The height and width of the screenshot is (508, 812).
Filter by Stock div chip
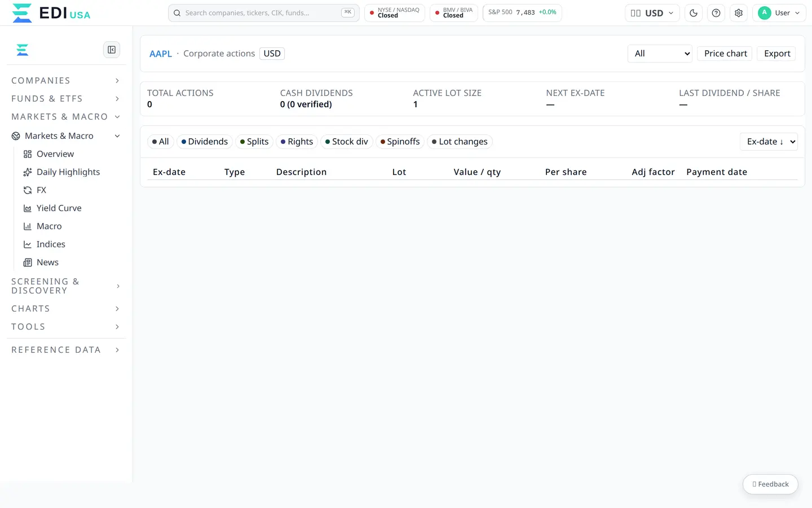pyautogui.click(x=347, y=142)
